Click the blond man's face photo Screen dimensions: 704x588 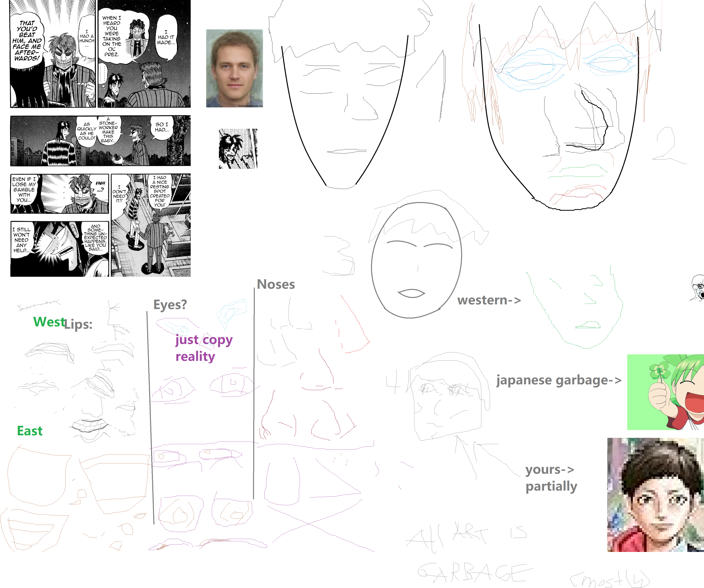tap(234, 68)
